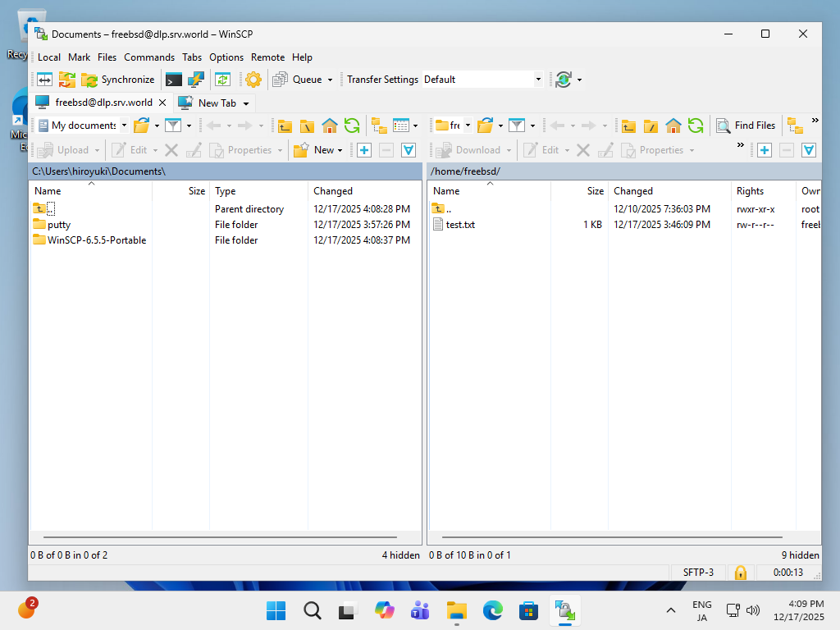This screenshot has width=840, height=630.
Task: Click the local panel horizontal scrollbar
Action: (x=226, y=538)
